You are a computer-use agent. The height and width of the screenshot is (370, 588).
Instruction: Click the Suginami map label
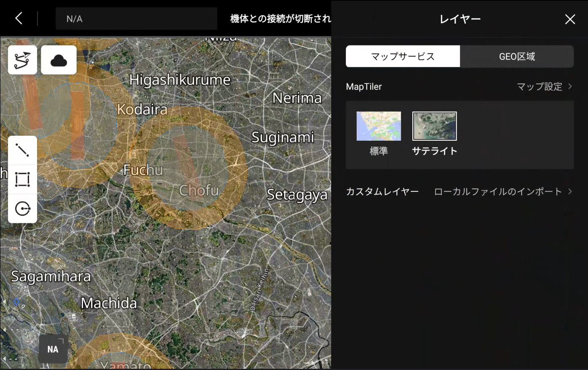[x=283, y=137]
